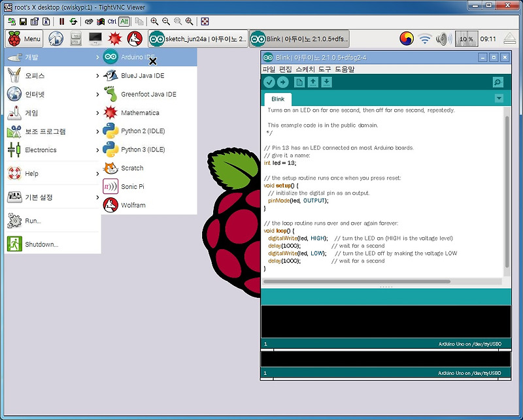Click TightVNC save session floppy icon
Viewport: 523px width, 420px height.
(x=23, y=22)
